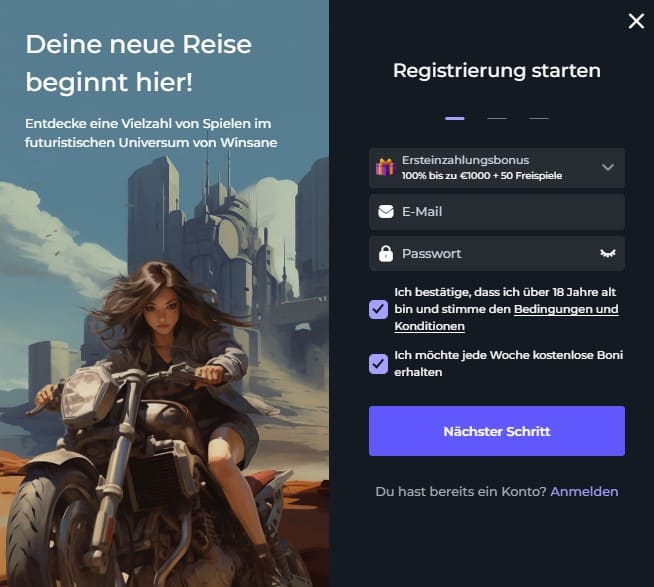Click the envelope icon in the E-Mail field
This screenshot has width=654, height=587.
pos(386,212)
